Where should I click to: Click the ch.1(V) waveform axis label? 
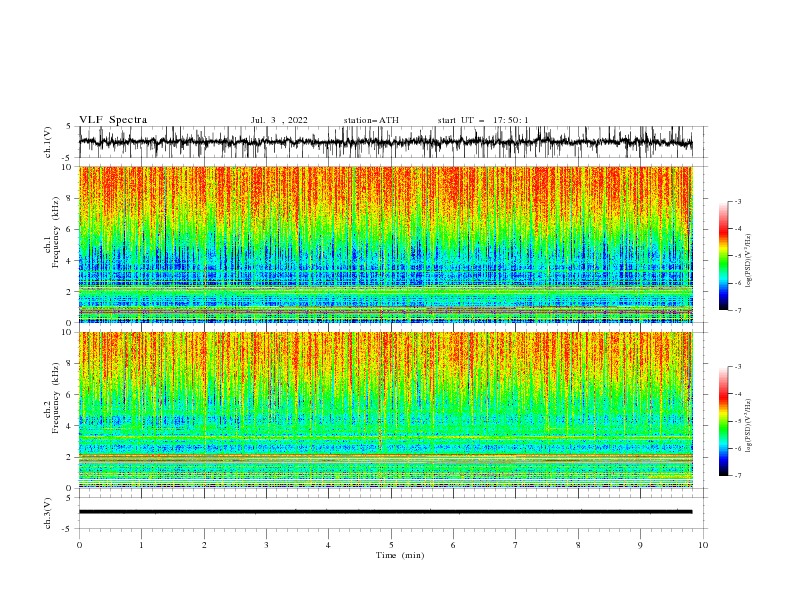pyautogui.click(x=48, y=142)
